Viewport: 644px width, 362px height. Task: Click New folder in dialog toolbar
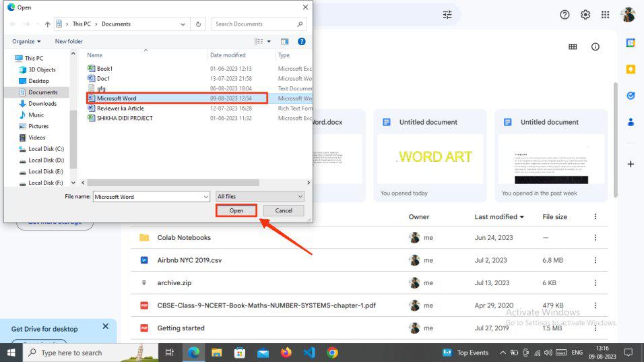pyautogui.click(x=69, y=41)
